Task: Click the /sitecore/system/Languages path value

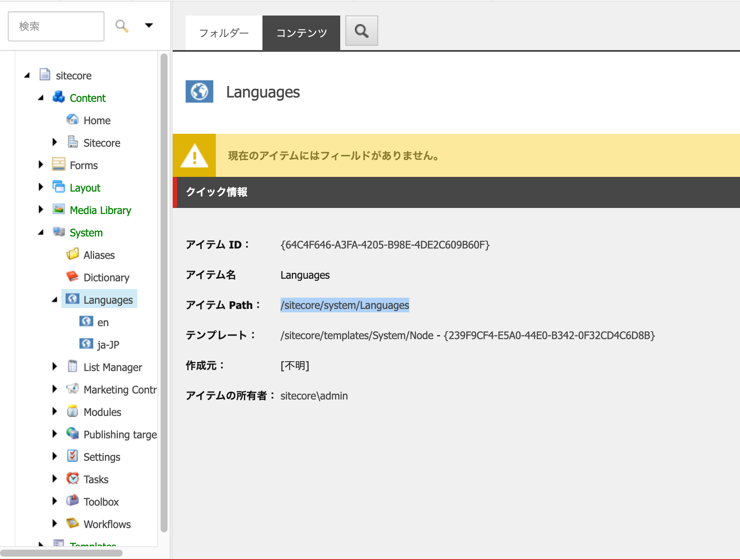Action: (x=345, y=305)
